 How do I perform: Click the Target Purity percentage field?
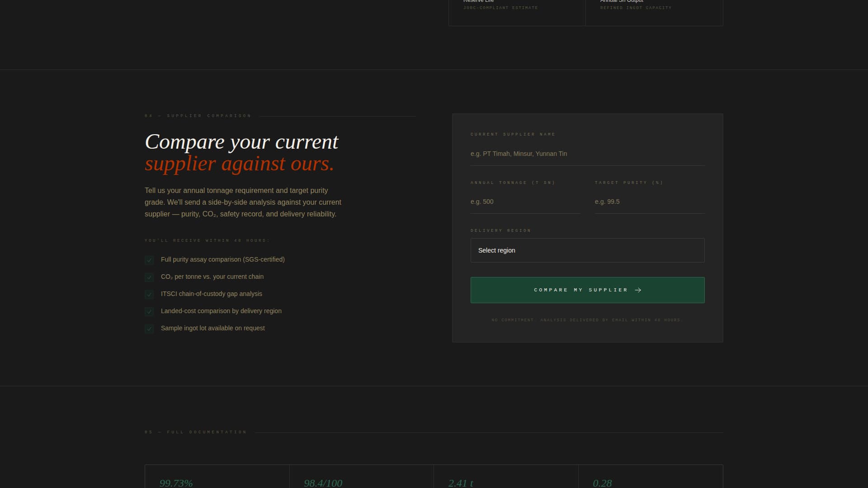coord(649,202)
